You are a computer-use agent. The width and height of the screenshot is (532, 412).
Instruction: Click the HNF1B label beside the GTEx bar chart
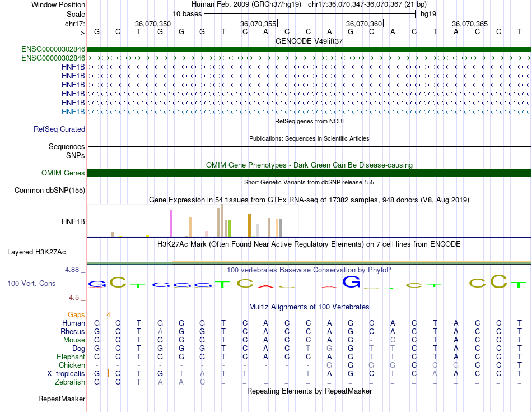(73, 222)
